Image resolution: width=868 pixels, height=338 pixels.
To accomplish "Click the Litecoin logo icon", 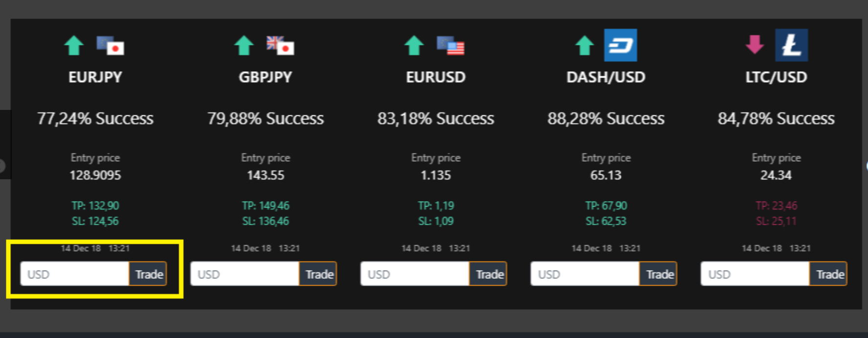I will [x=792, y=45].
